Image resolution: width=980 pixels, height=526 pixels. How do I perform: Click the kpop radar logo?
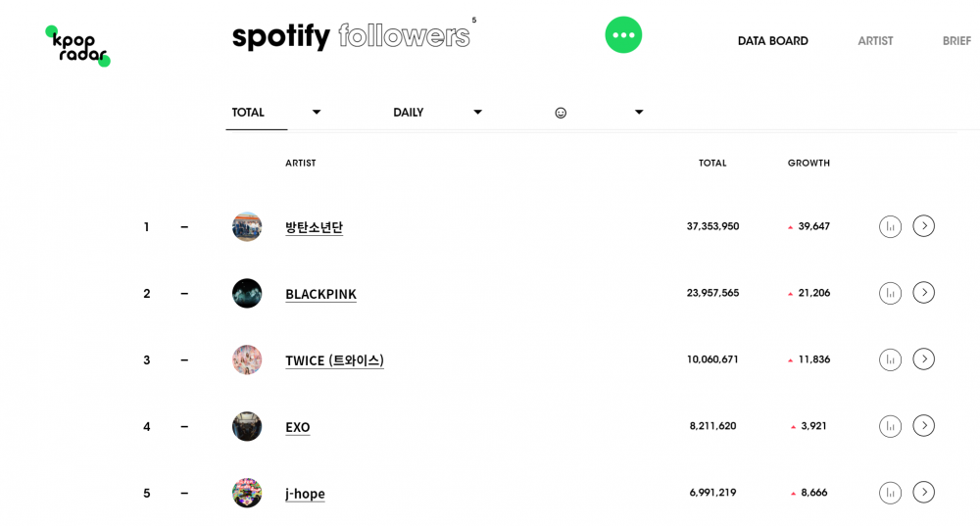(x=77, y=46)
